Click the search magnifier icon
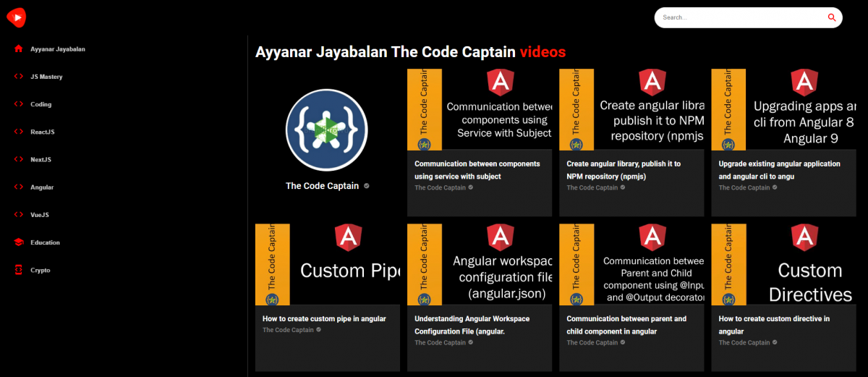Image resolution: width=868 pixels, height=377 pixels. 832,17
